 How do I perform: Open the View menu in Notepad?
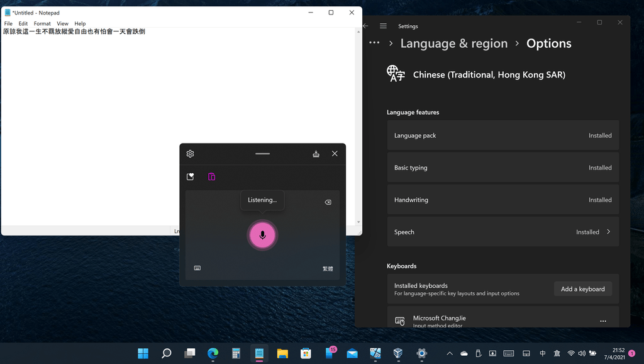point(62,23)
